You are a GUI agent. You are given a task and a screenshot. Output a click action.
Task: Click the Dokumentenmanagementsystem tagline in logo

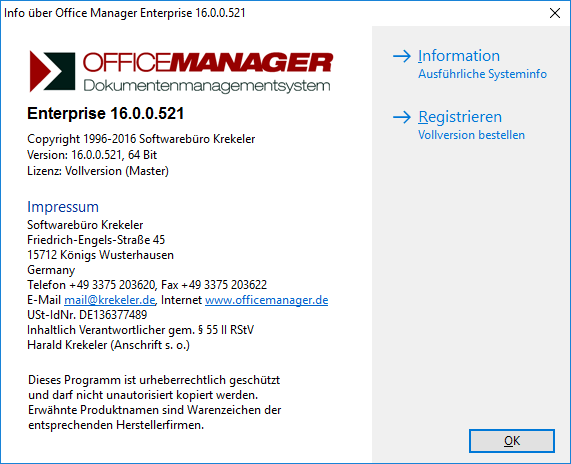207,86
